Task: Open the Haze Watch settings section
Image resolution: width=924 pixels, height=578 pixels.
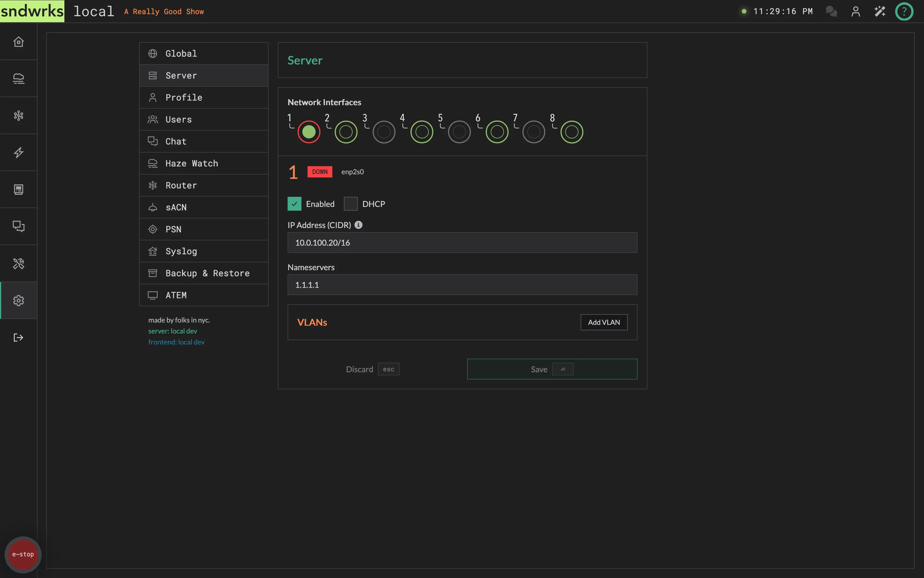Action: point(204,163)
